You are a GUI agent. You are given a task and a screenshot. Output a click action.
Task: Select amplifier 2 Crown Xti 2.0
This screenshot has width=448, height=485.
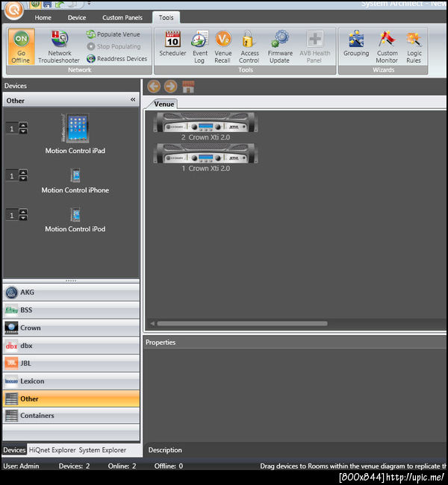pyautogui.click(x=205, y=127)
